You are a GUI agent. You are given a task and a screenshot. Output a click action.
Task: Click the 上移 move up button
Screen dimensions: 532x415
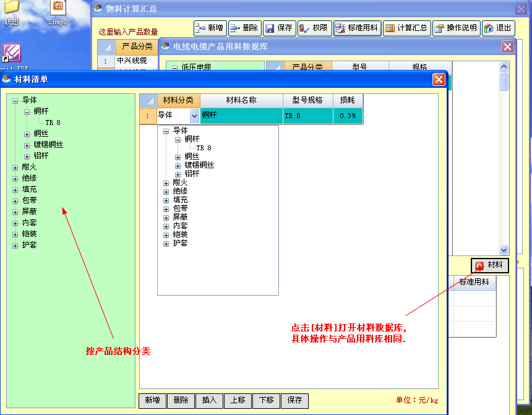(x=238, y=400)
